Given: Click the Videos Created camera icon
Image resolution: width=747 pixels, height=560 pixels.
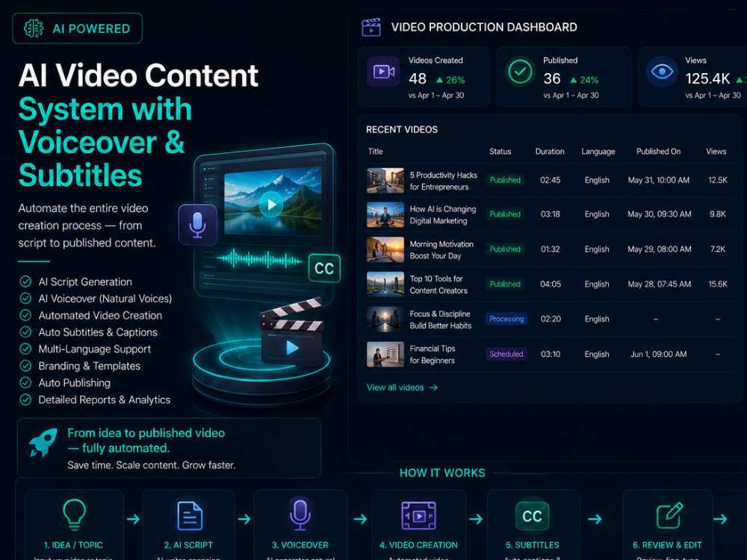Looking at the screenshot, I should click(x=383, y=72).
